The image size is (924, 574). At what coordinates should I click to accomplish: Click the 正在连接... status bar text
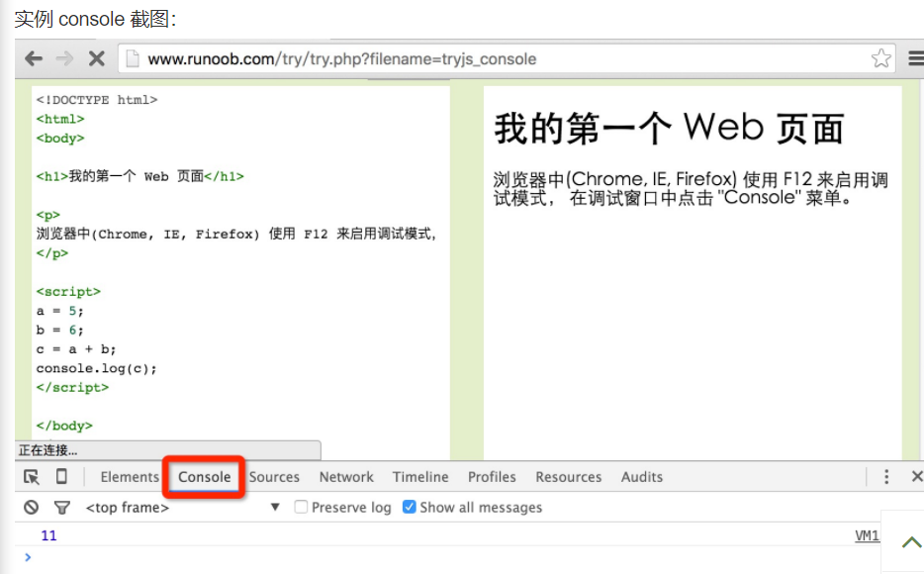pos(47,450)
